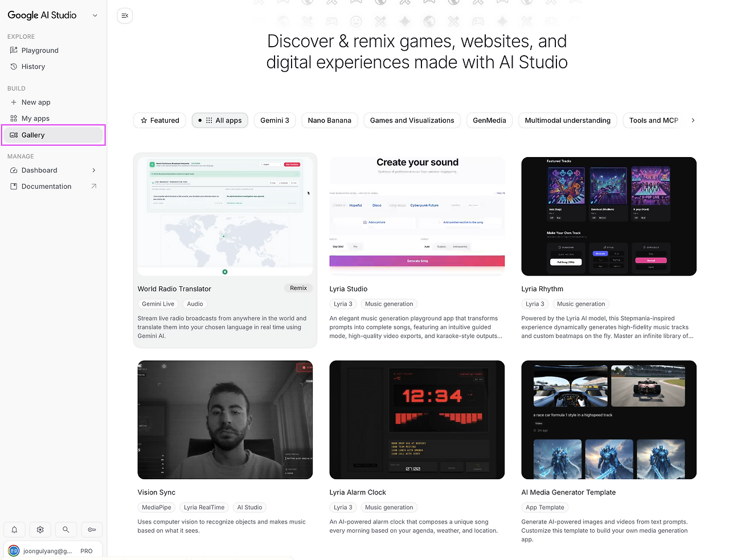Click Music generation tag under Lyria Studio

point(389,304)
